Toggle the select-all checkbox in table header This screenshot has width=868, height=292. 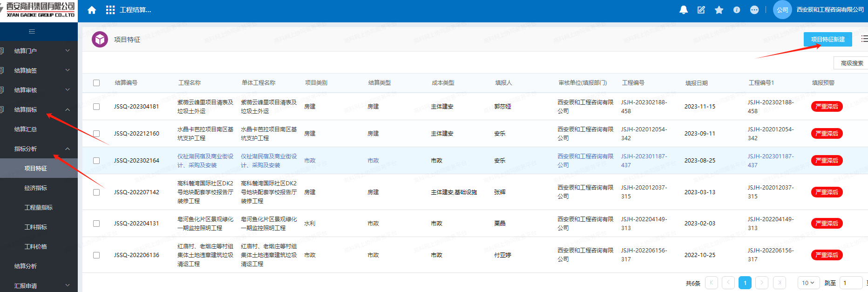point(96,83)
